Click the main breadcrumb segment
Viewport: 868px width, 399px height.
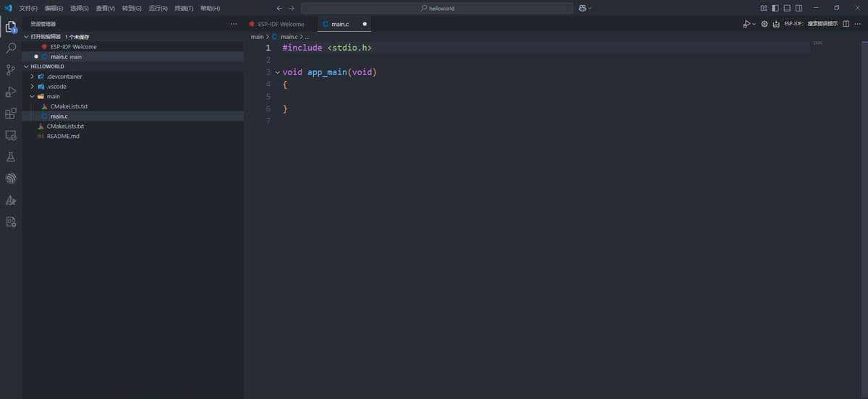tap(257, 36)
